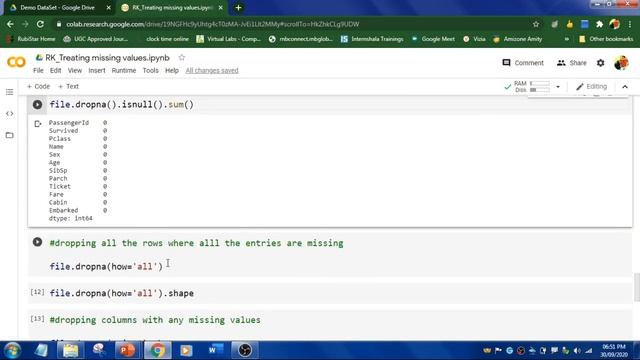Screen dimensions: 640x360
Task: Open the file explorer taskbar icon
Action: pos(70,350)
